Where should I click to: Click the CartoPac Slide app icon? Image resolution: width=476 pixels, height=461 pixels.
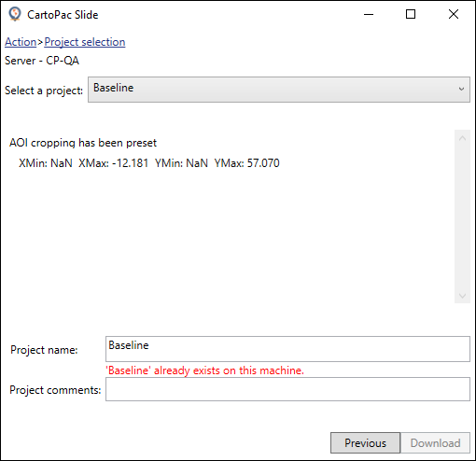coord(15,14)
